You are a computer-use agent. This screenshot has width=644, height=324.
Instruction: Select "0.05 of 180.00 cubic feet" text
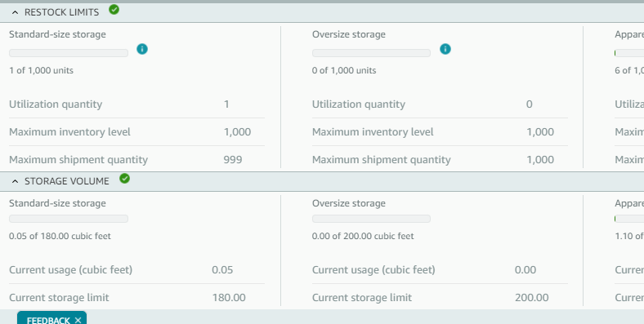tap(60, 236)
